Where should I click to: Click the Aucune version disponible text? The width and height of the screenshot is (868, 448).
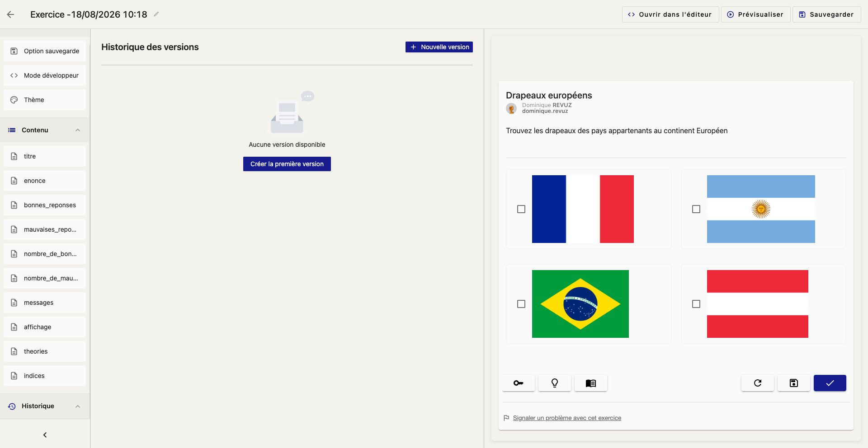[287, 145]
